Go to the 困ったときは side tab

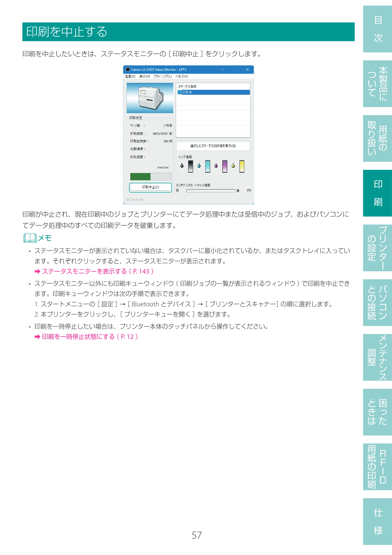[377, 412]
